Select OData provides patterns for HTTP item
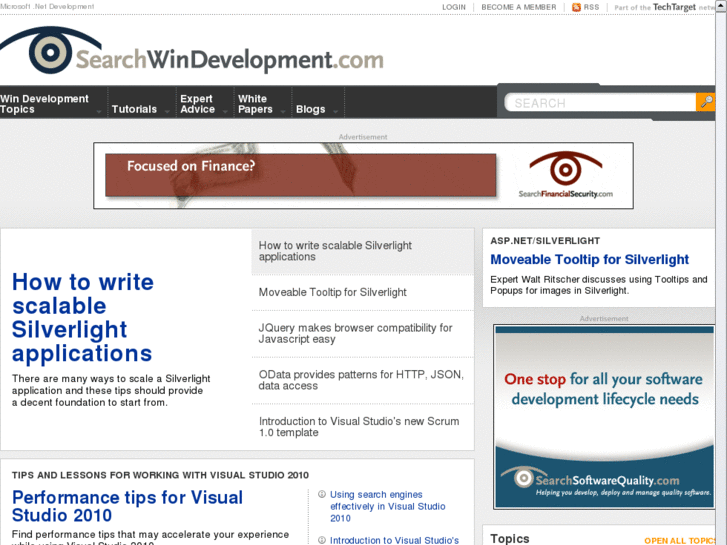The image size is (727, 545). click(x=363, y=380)
